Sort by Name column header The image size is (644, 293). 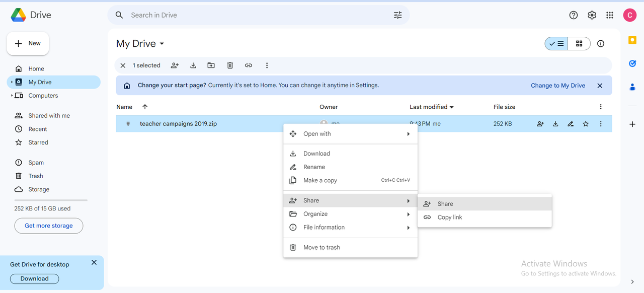tap(124, 107)
